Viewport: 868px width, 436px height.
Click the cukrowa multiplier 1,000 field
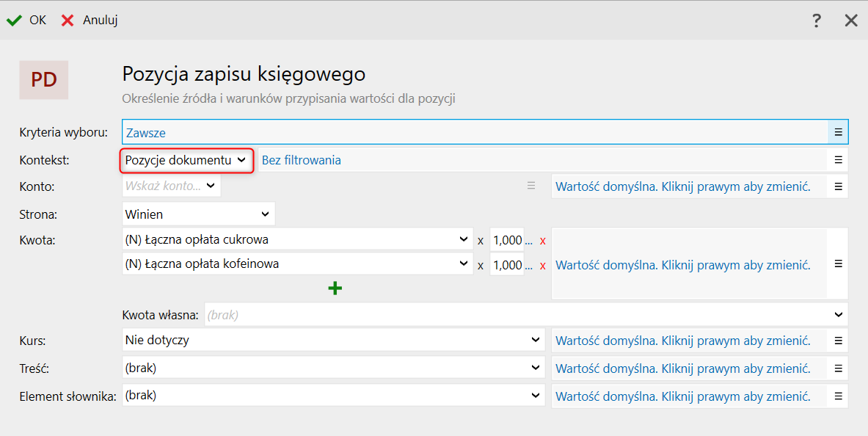(506, 240)
